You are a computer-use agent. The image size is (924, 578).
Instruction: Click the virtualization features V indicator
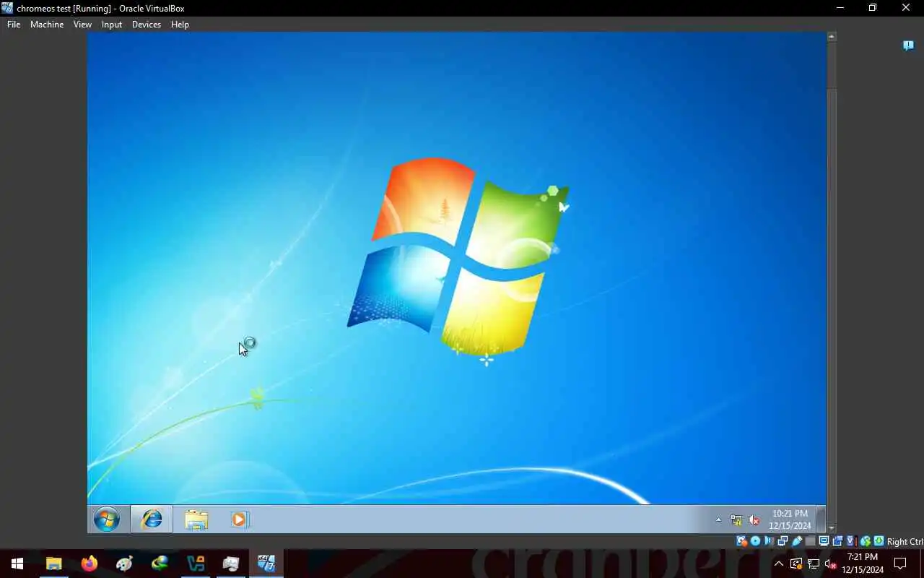(850, 541)
